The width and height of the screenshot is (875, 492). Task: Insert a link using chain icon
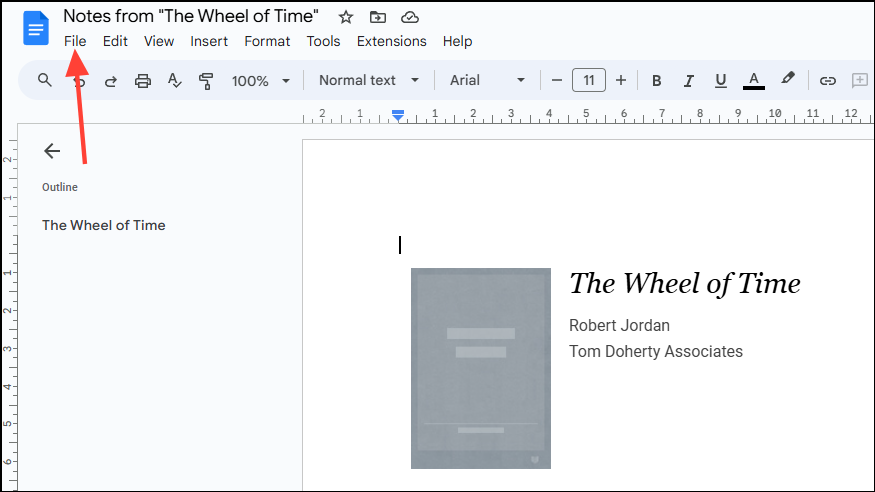[828, 81]
